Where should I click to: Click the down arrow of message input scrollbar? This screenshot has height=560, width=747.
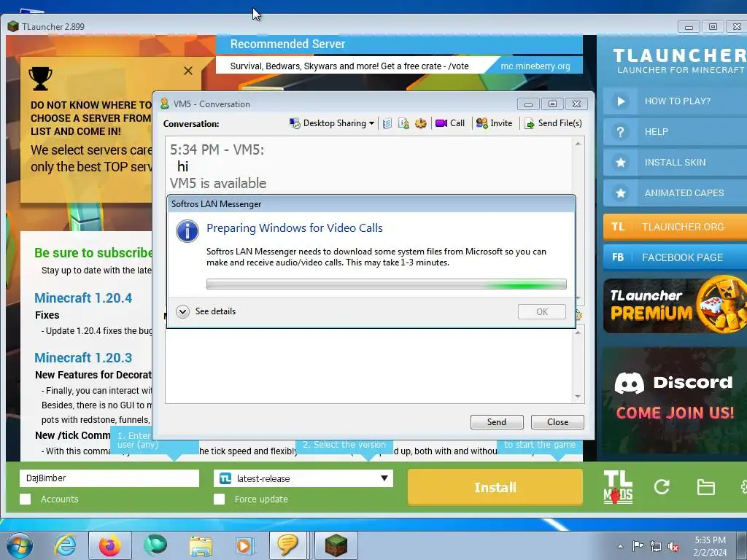pos(578,397)
